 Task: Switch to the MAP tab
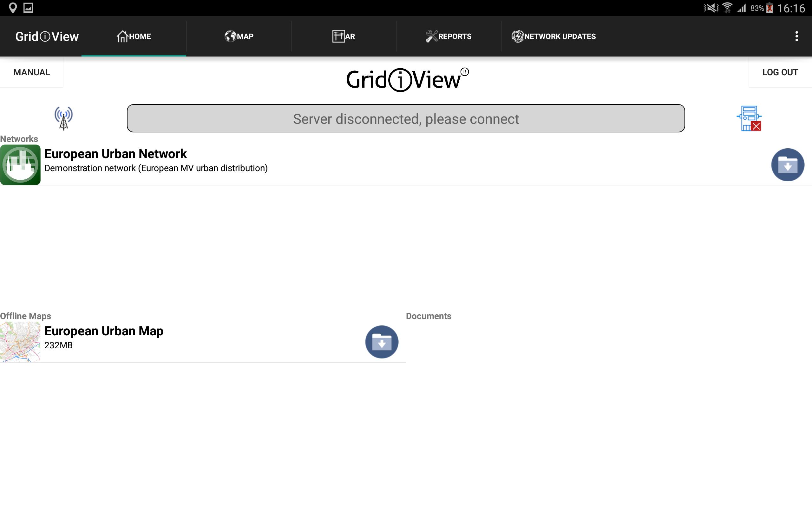point(239,36)
